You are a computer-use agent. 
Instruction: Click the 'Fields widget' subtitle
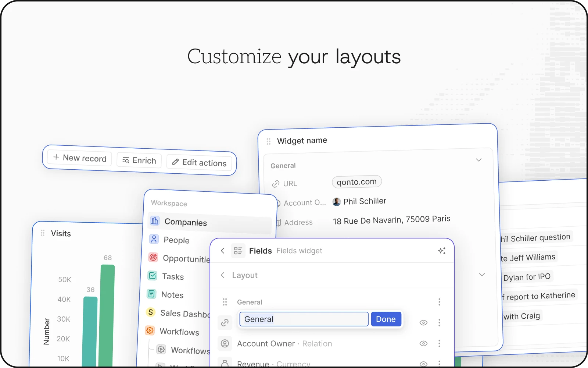pyautogui.click(x=299, y=251)
